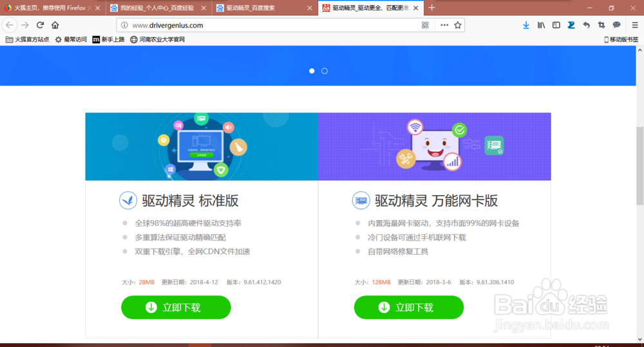Click the crop screenshot toolbar icon

tap(601, 25)
